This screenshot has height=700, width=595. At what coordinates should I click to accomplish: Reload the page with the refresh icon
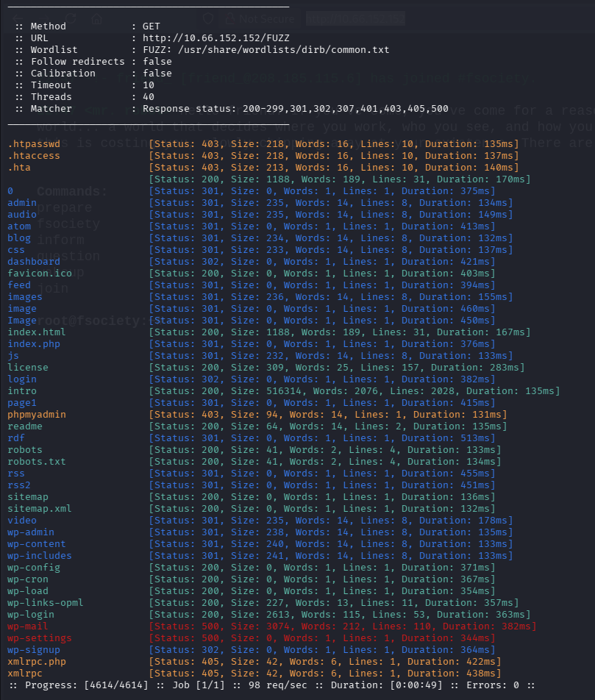coord(71,18)
